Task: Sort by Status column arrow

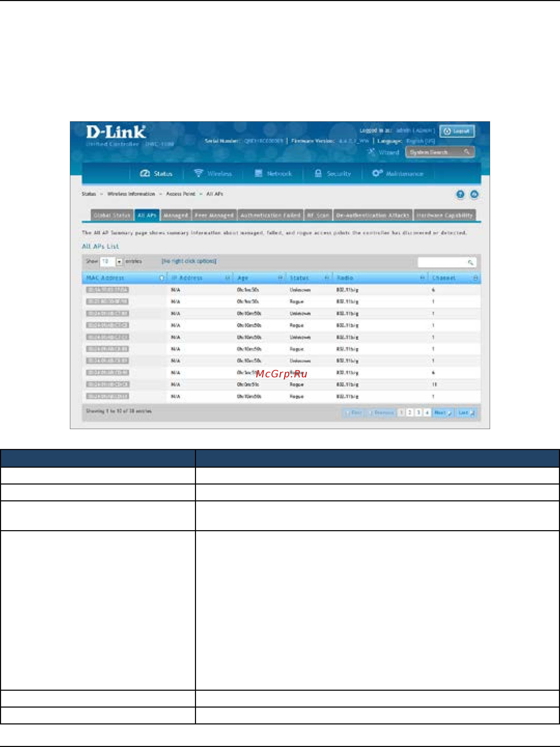Action: [x=327, y=278]
